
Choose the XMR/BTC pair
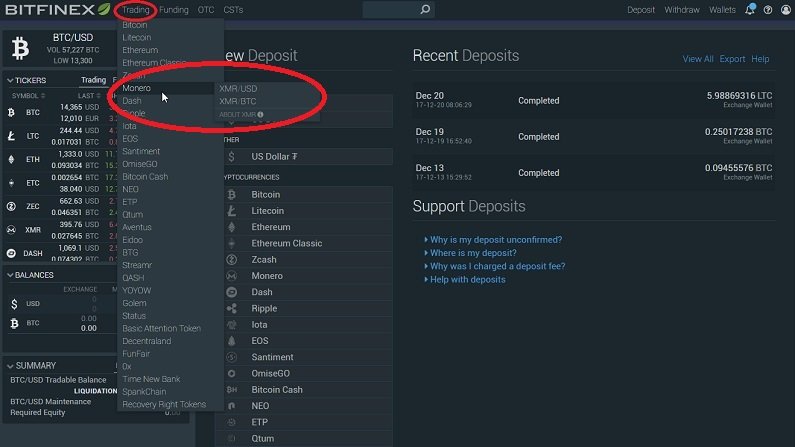point(237,101)
